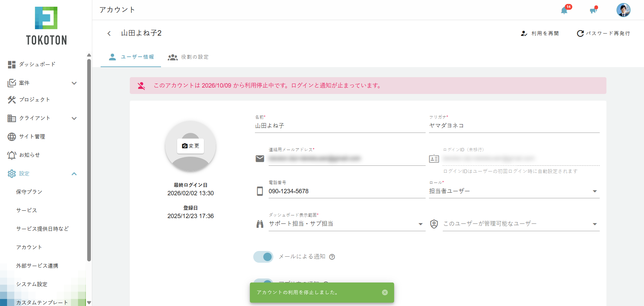Open ダッシュボード in the sidebar
644x306 pixels.
click(x=37, y=64)
